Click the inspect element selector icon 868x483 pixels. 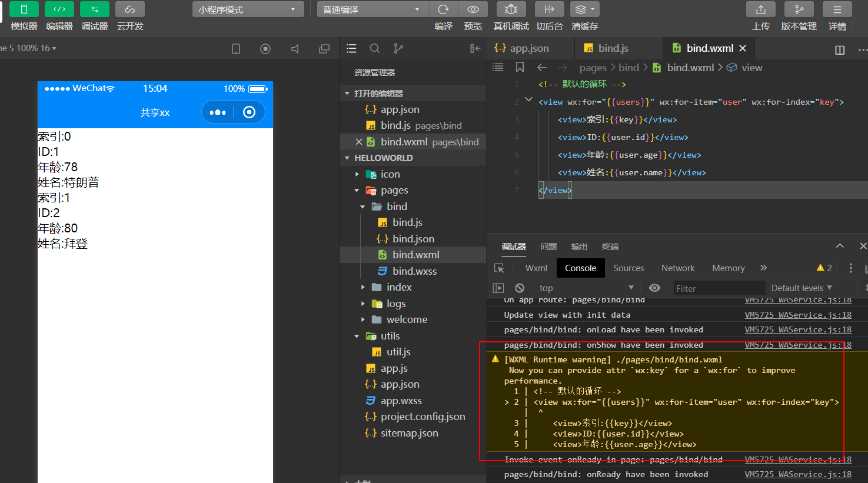click(499, 268)
